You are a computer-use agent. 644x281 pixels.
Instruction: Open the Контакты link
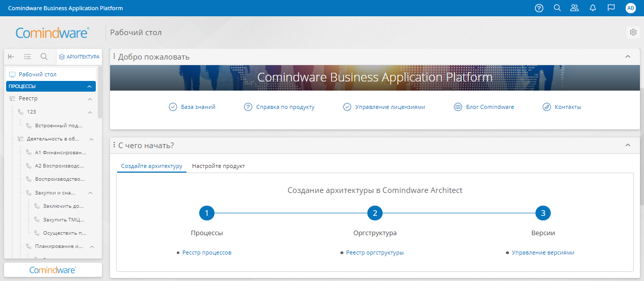point(568,107)
